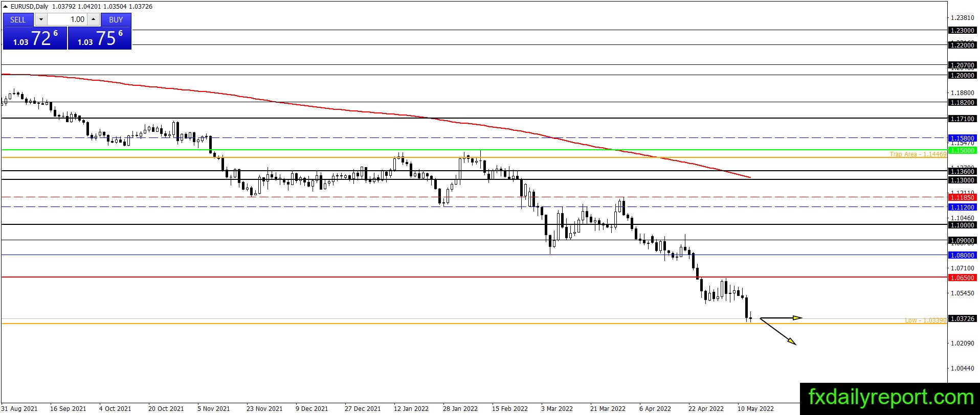Click the 31 Aug 2021 date marker
This screenshot has width=980, height=415.
(19, 408)
